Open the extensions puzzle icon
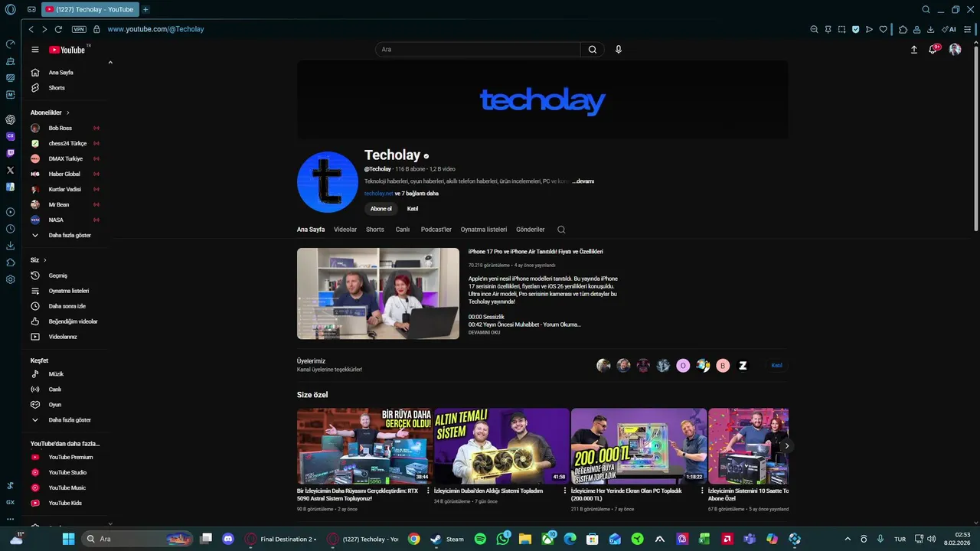This screenshot has height=551, width=980. 903,29
